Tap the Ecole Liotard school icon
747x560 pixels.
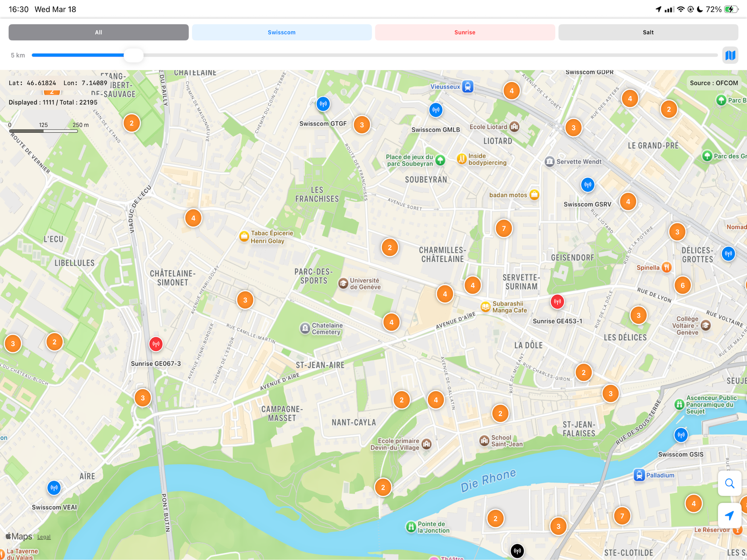(514, 127)
